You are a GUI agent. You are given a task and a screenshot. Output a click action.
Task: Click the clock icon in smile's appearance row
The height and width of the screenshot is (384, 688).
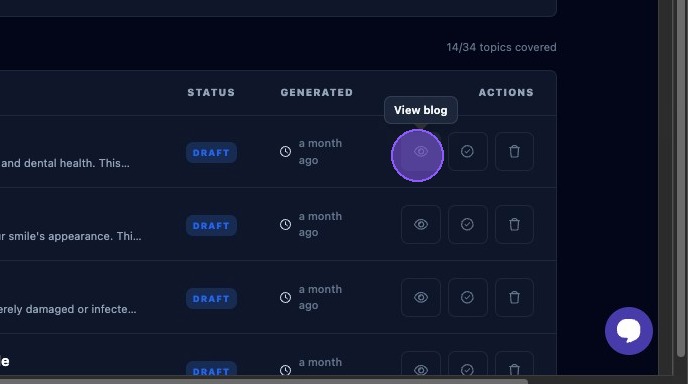click(x=285, y=225)
